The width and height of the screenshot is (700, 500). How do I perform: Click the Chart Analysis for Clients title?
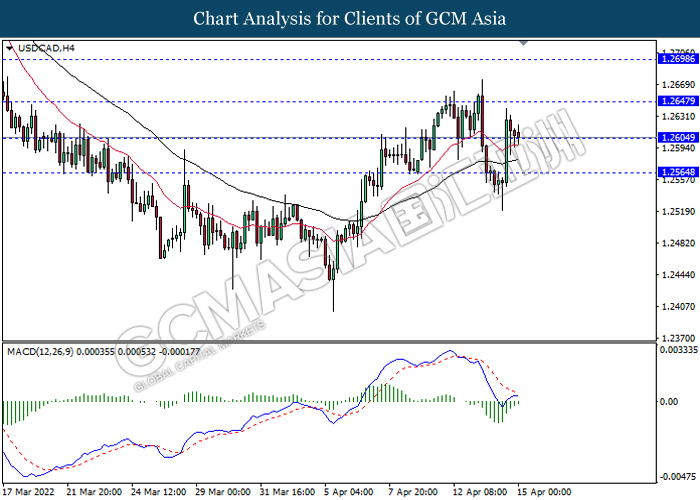tap(350, 19)
